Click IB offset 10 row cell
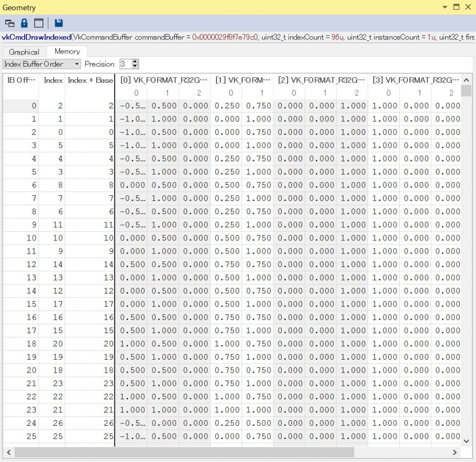Screen dimensions: 476x462 click(x=21, y=238)
